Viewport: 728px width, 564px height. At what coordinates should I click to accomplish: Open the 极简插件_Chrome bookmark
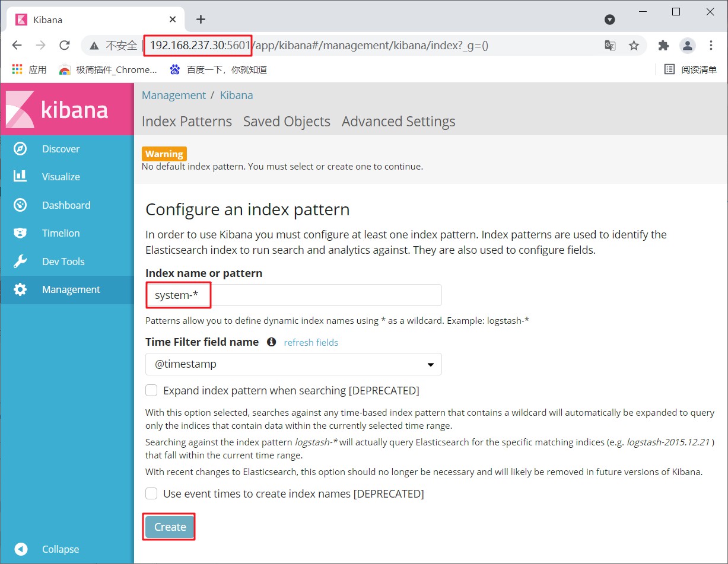tap(108, 69)
